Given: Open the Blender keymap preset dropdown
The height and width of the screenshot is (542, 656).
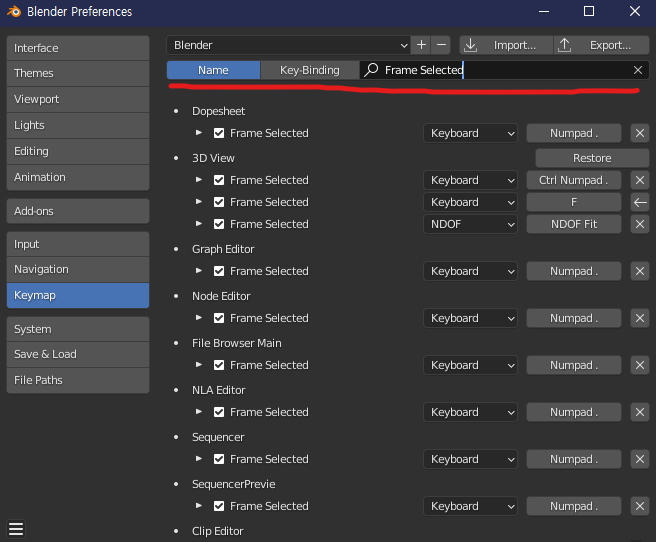Looking at the screenshot, I should pos(289,45).
